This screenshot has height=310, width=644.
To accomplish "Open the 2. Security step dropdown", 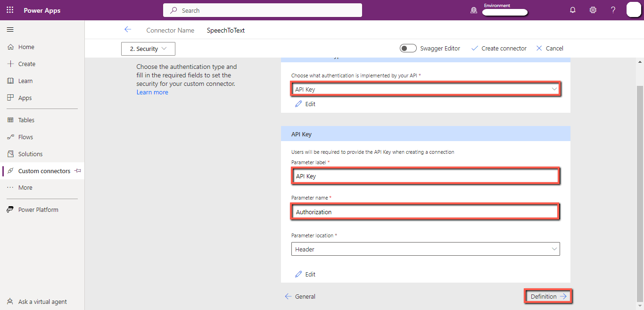I will tap(148, 49).
